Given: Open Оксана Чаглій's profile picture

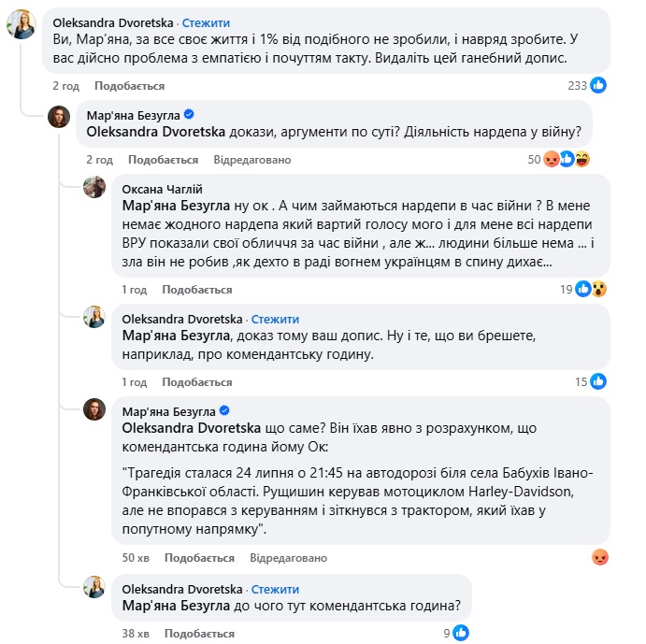Looking at the screenshot, I should point(94,188).
